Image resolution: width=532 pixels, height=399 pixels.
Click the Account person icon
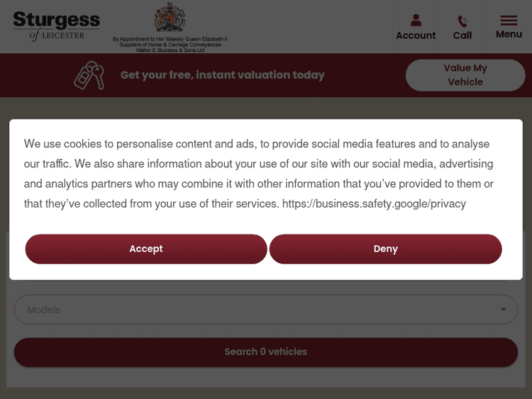coord(416,20)
